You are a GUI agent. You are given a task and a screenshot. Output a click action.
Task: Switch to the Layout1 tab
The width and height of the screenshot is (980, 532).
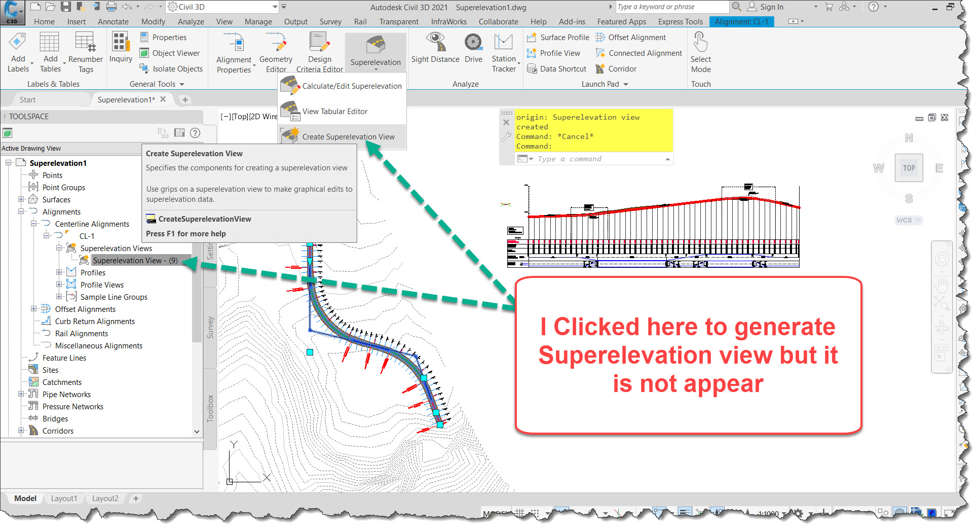click(64, 498)
